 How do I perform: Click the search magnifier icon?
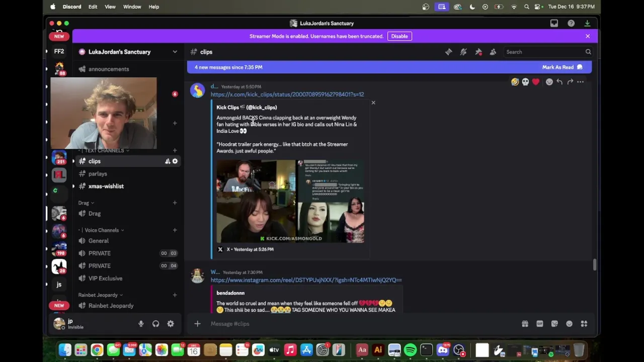pyautogui.click(x=588, y=52)
